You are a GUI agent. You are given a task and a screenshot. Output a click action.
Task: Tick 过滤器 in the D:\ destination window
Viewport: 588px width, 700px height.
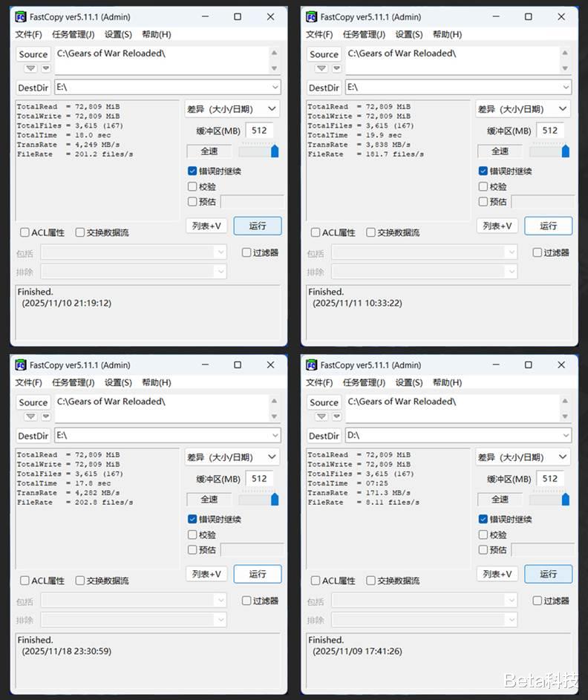pos(537,601)
